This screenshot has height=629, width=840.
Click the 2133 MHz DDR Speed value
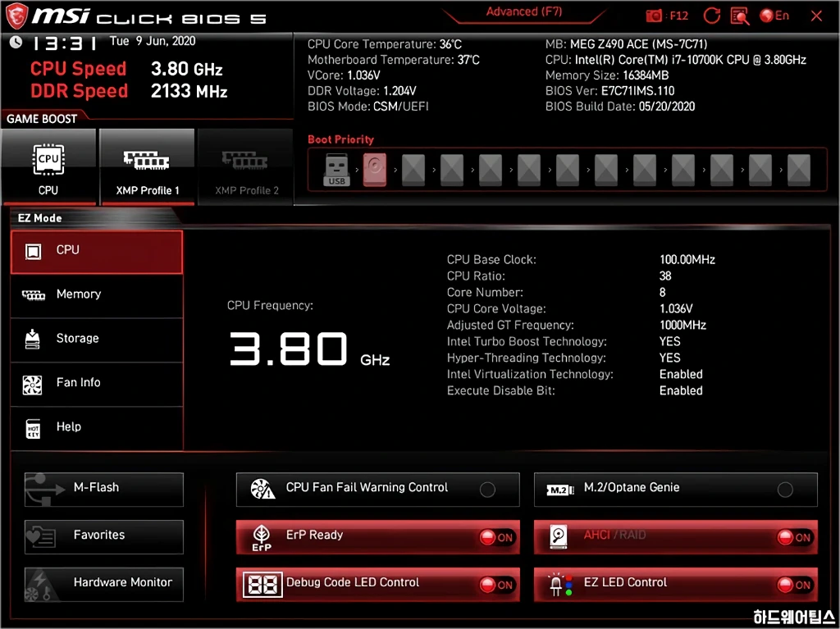point(189,91)
